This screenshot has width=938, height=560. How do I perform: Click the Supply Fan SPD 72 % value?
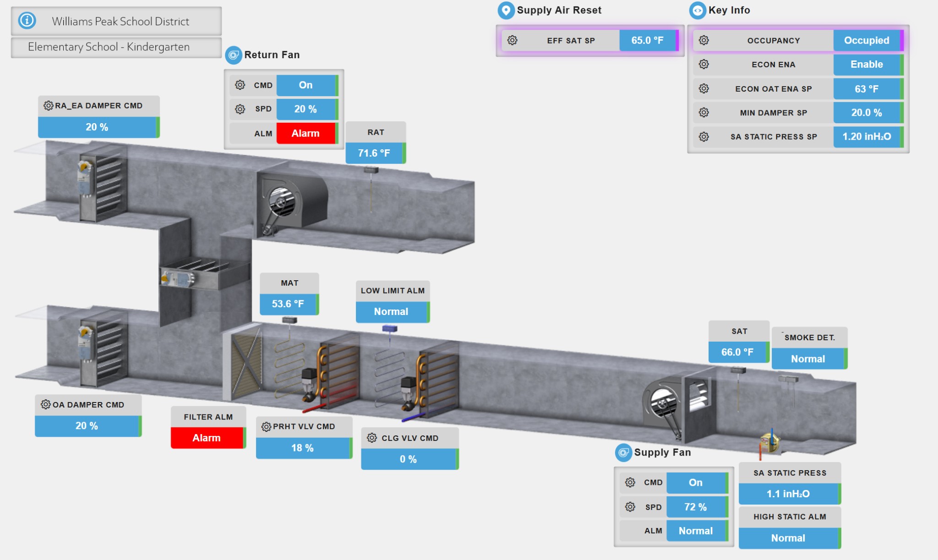pyautogui.click(x=696, y=507)
